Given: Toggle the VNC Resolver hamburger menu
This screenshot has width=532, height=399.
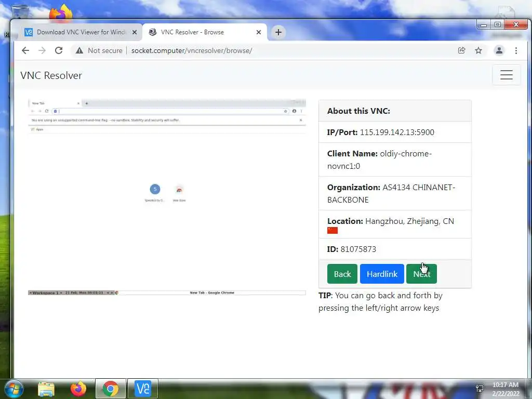Looking at the screenshot, I should 507,75.
